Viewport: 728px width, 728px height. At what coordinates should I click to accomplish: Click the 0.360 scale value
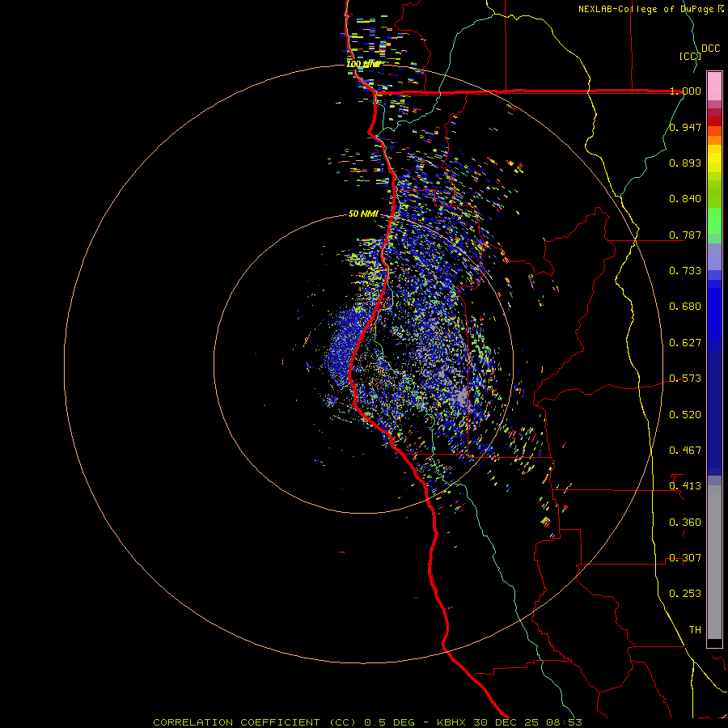685,523
